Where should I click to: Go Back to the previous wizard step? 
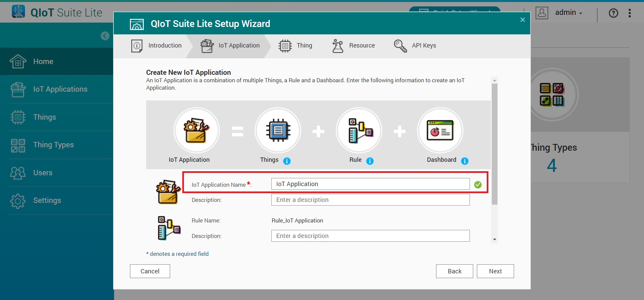(x=454, y=271)
